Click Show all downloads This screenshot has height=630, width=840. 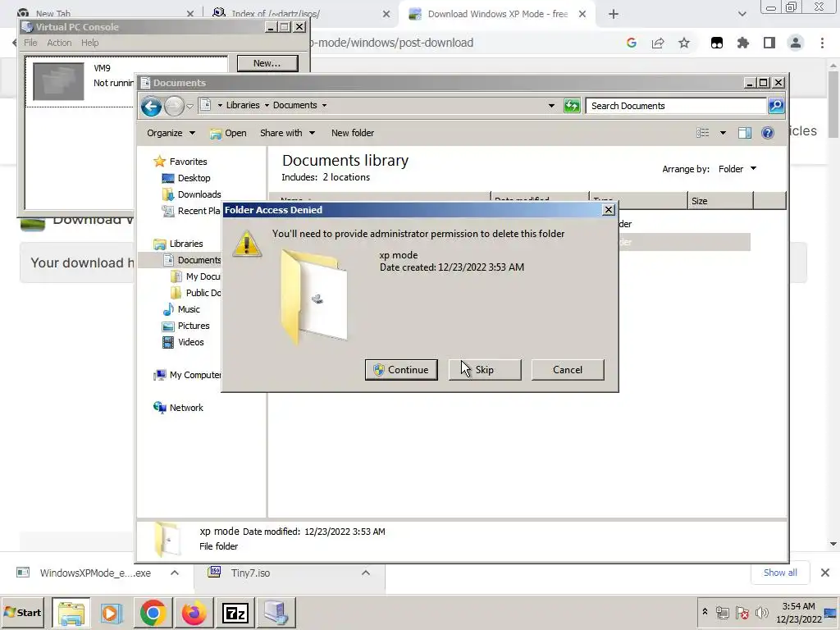[780, 573]
